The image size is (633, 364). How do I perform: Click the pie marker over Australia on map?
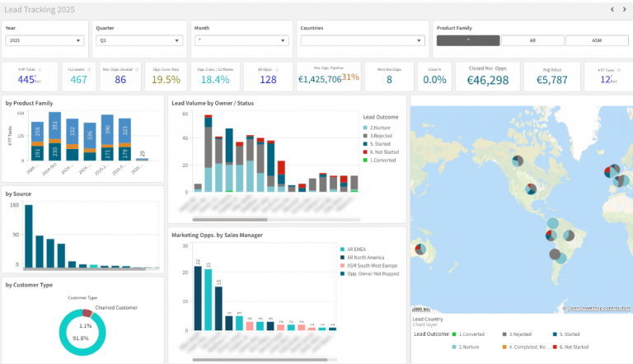coord(420,249)
